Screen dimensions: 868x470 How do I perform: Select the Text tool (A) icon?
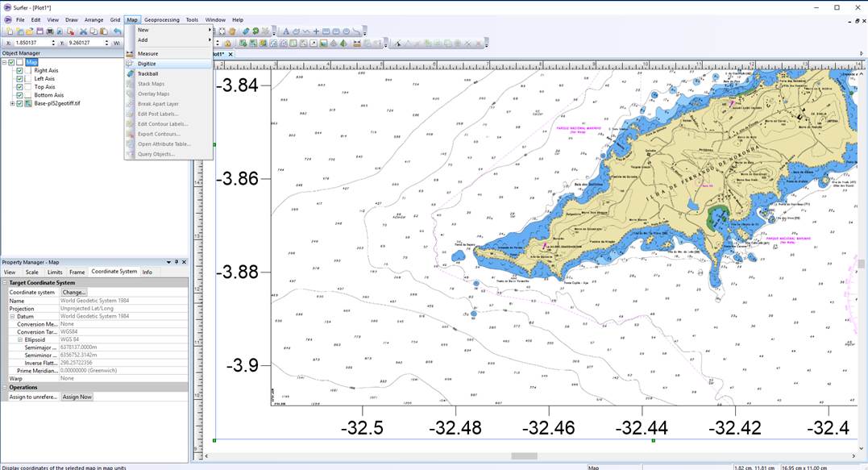(285, 31)
